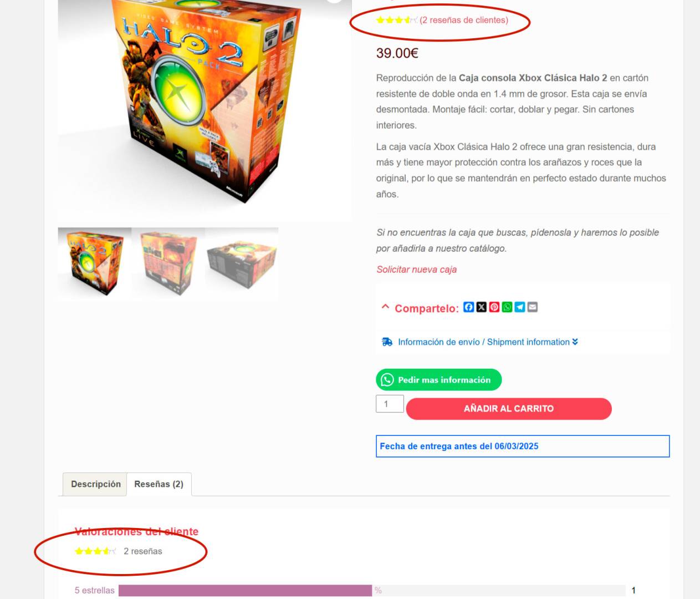This screenshot has height=599, width=700.
Task: Share on X (Twitter) icon
Action: coord(482,307)
